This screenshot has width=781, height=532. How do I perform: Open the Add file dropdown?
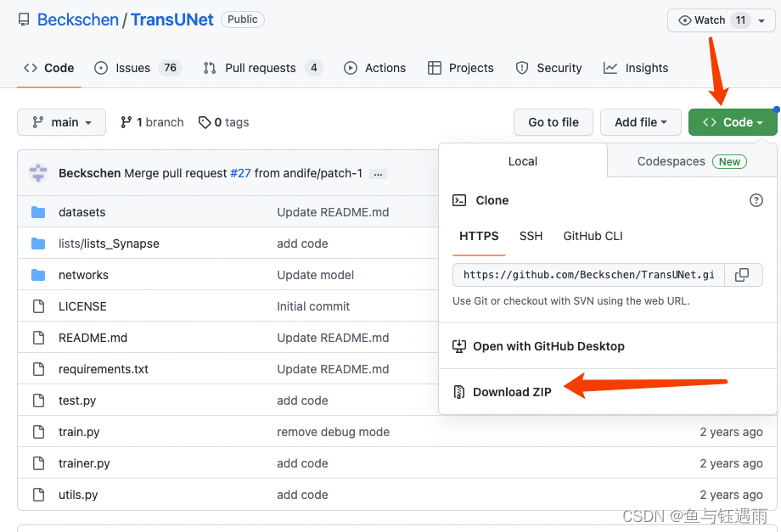(x=640, y=122)
